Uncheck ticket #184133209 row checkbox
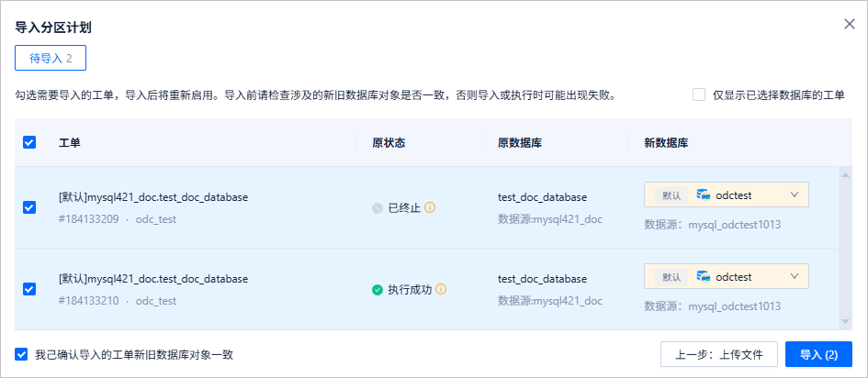The image size is (868, 378). (29, 207)
